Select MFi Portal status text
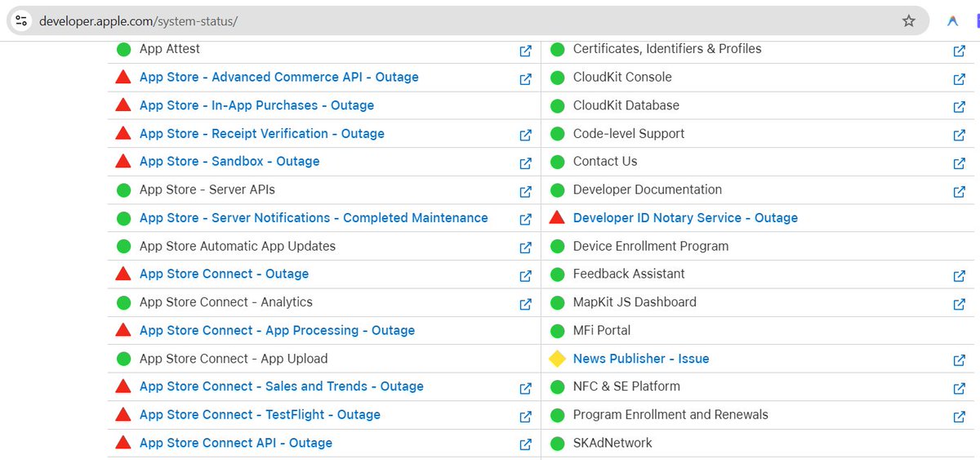The height and width of the screenshot is (460, 980). coord(602,330)
